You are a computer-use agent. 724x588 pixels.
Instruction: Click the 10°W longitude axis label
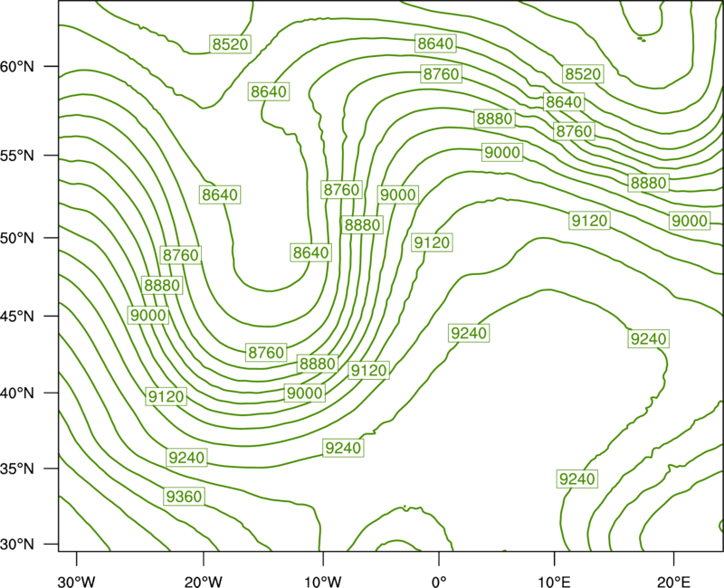point(323,581)
